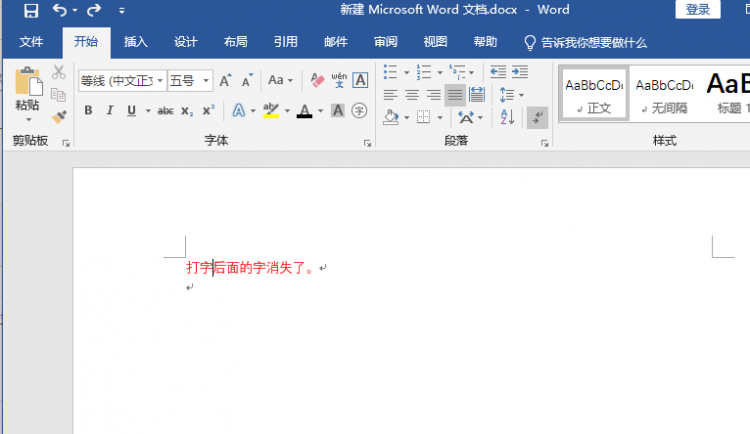Image resolution: width=750 pixels, height=434 pixels.
Task: Open underline style dropdown arrow
Action: 148,111
